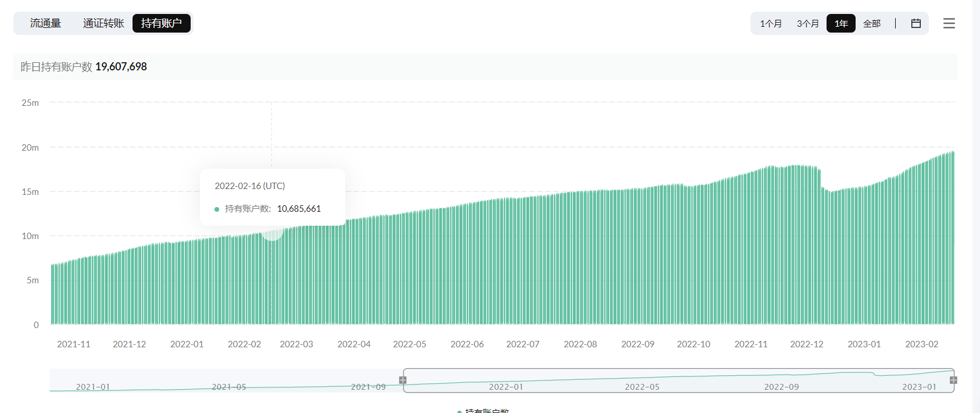Show 全部 time range data

pos(871,23)
